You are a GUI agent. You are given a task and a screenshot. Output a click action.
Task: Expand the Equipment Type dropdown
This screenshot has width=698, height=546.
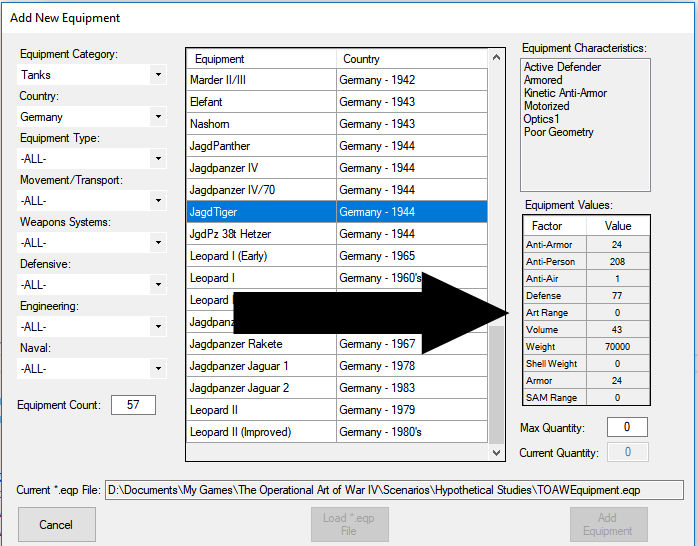click(92, 159)
